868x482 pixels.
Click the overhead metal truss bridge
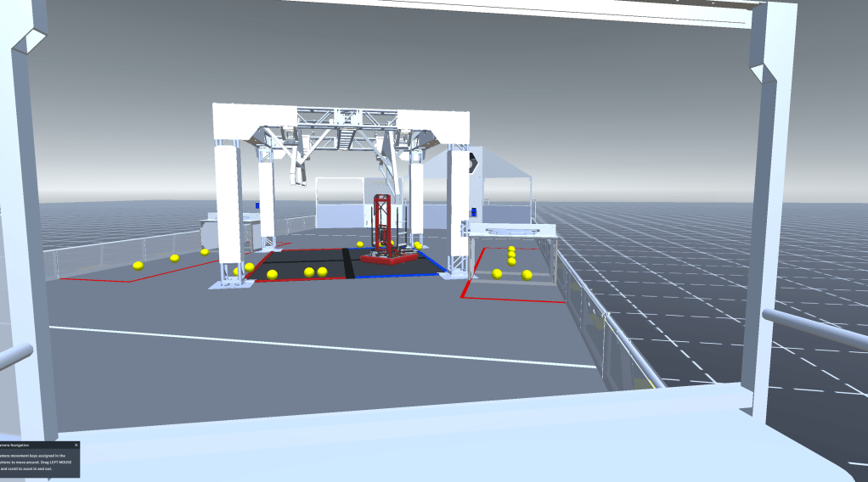click(340, 137)
